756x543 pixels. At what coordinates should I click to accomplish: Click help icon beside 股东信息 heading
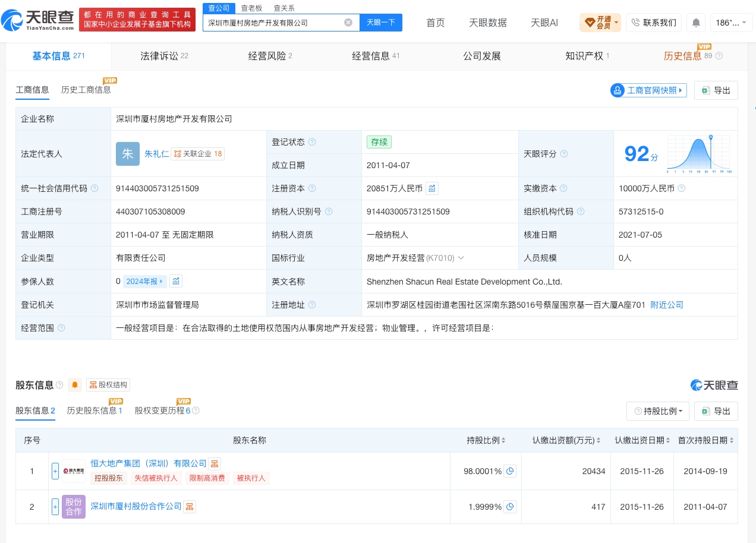59,385
